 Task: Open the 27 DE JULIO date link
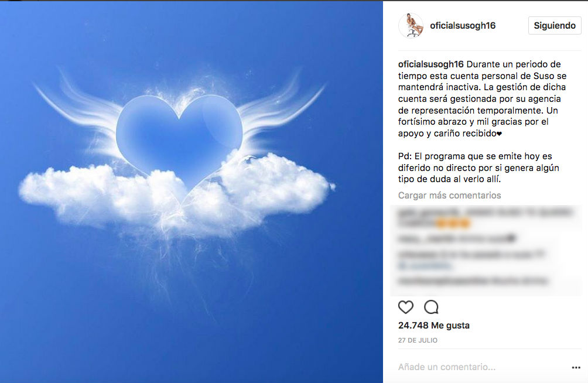pos(418,340)
